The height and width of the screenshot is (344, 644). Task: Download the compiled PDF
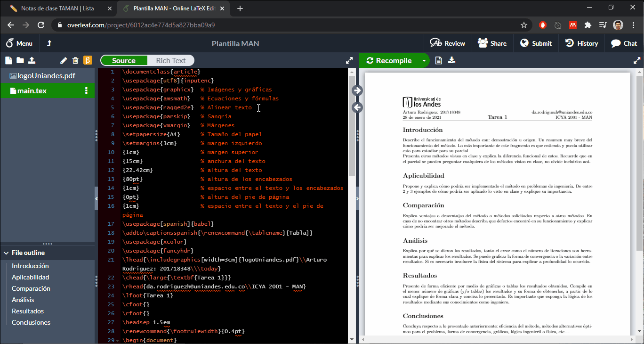coord(451,60)
